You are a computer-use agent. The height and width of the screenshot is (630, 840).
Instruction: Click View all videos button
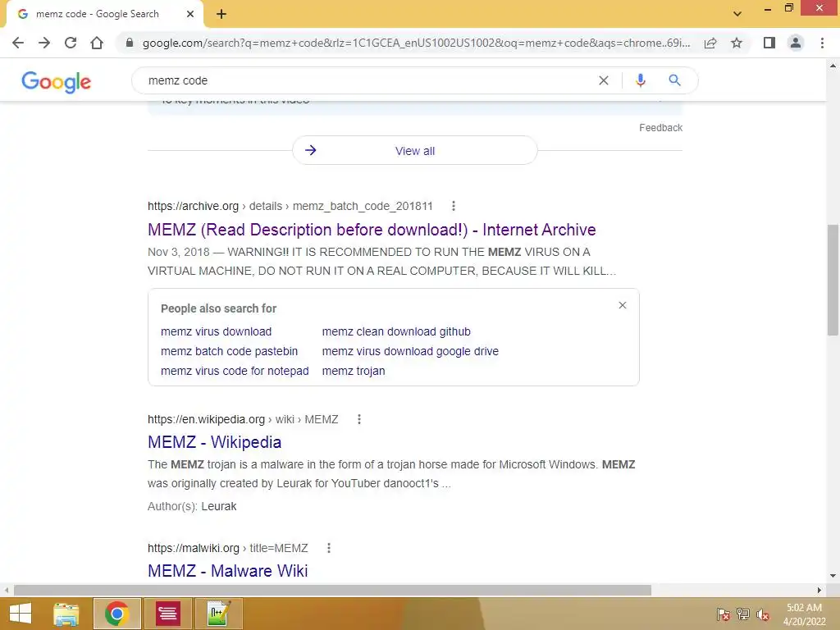coord(414,151)
